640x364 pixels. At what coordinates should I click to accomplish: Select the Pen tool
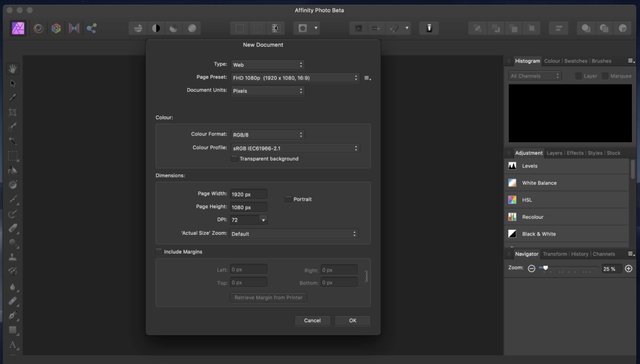coord(12,315)
